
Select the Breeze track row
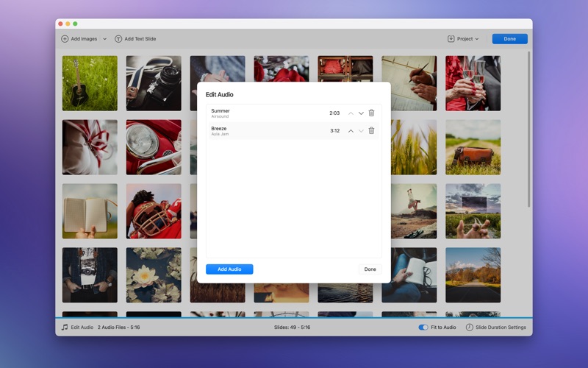[293, 131]
